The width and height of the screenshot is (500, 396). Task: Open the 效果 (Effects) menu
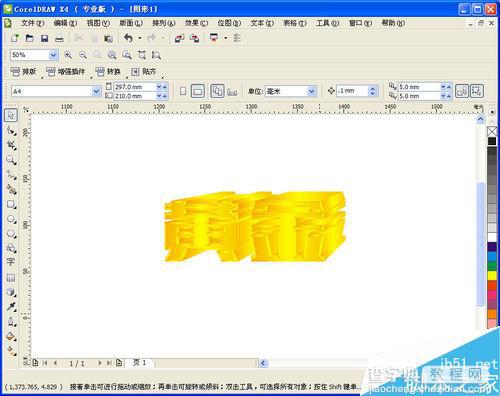tap(196, 23)
